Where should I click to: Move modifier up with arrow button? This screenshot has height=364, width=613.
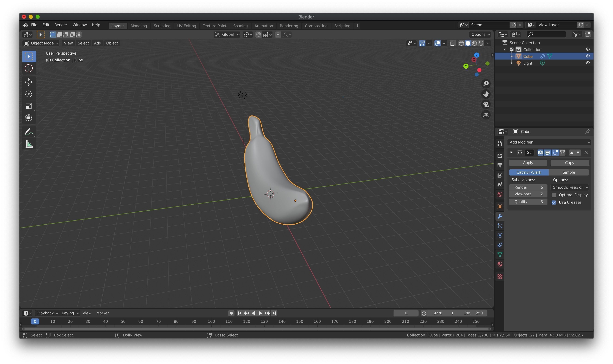tap(572, 153)
